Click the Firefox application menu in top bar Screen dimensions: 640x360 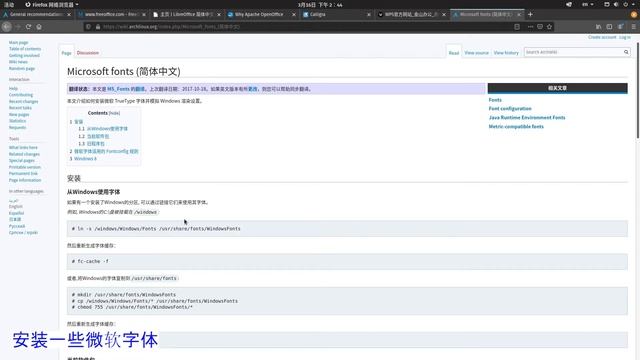(x=52, y=4)
